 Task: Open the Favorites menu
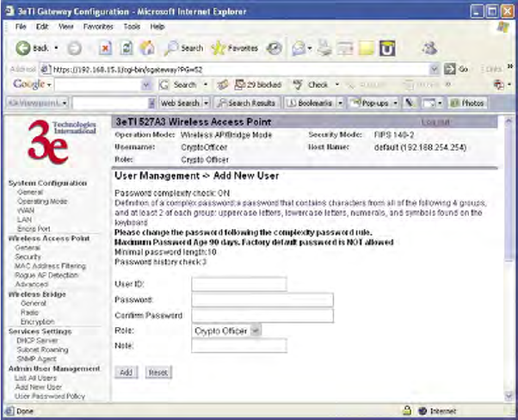98,27
